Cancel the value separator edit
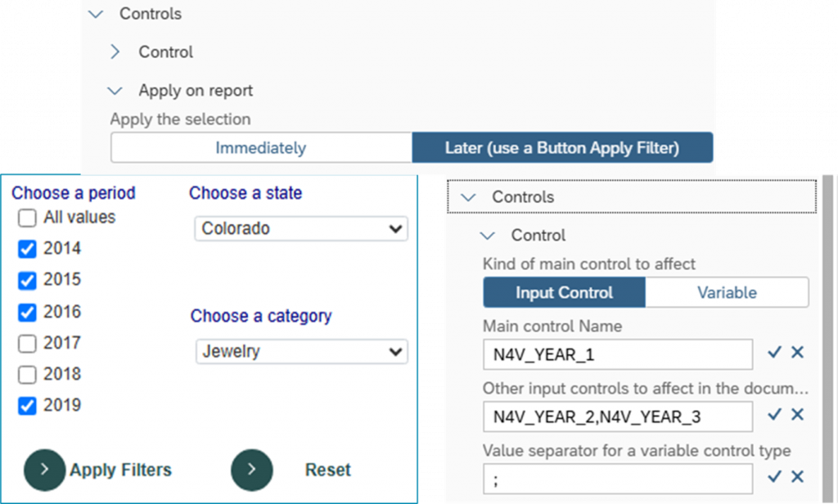Viewport: 838px width, 504px height. click(x=798, y=477)
